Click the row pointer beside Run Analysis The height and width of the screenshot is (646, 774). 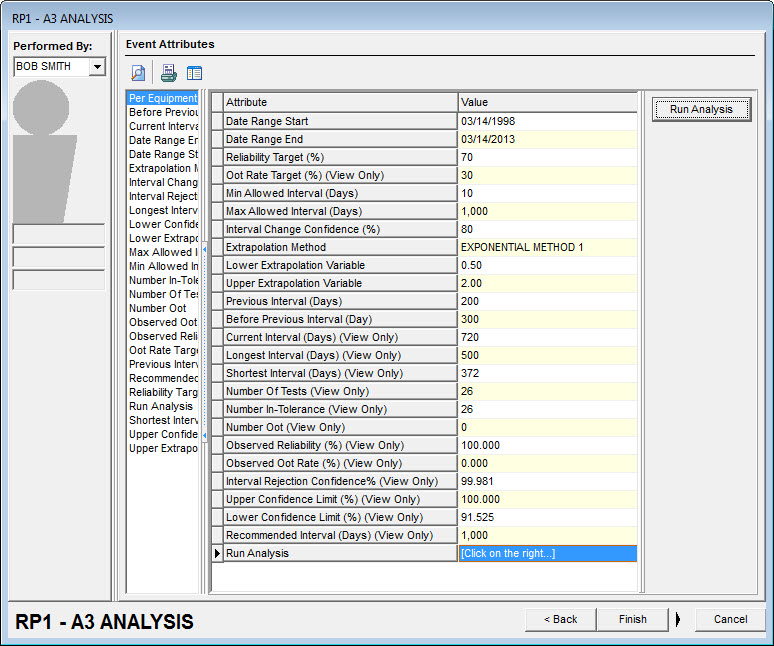point(217,553)
